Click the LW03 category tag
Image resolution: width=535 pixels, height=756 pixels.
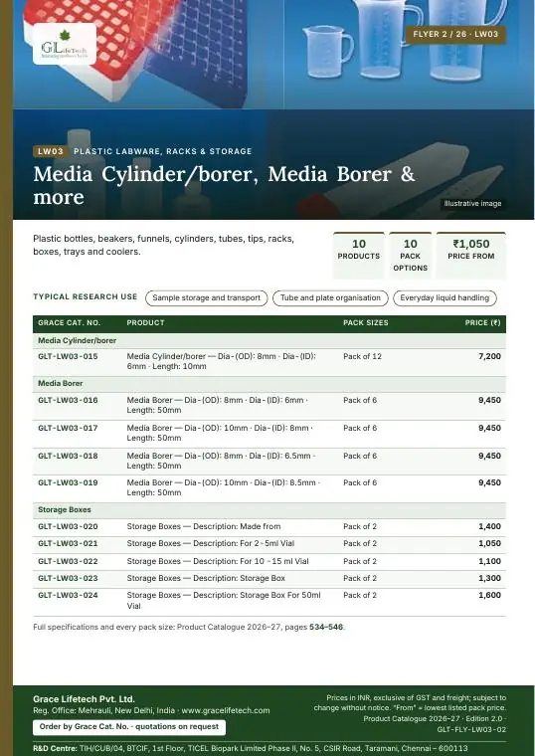[51, 151]
